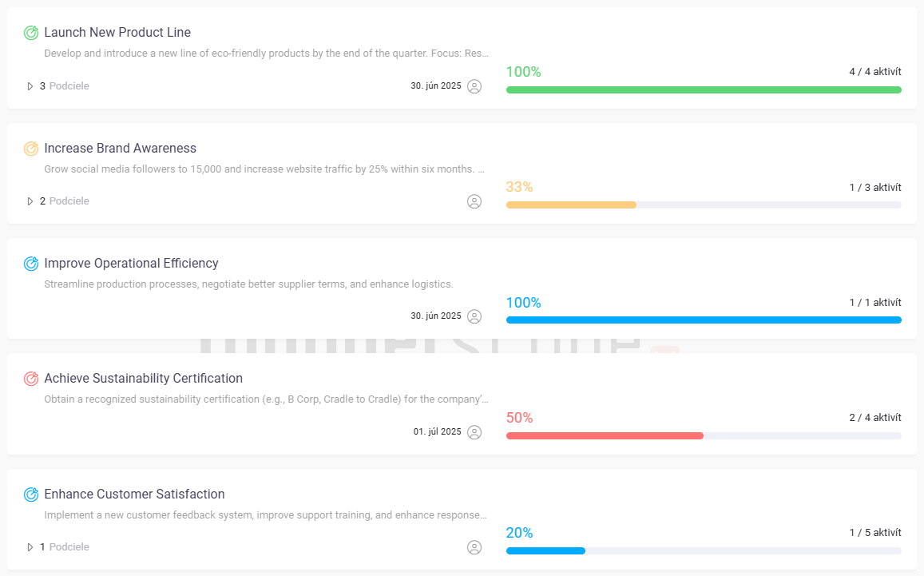924x576 pixels.
Task: Click the orange goal icon for Increase Brand Awareness
Action: (31, 149)
